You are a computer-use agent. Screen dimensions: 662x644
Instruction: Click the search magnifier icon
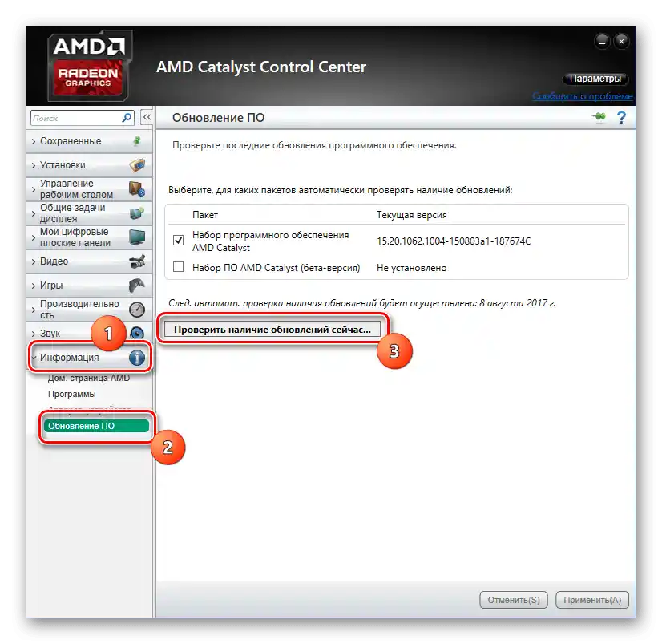pyautogui.click(x=127, y=118)
